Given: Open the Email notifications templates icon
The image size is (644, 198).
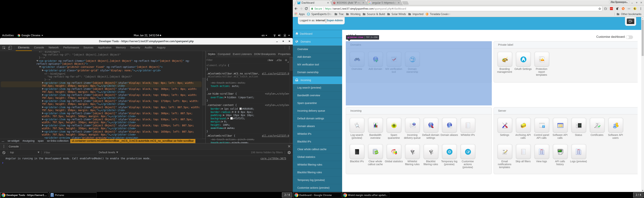Looking at the screenshot, I should coord(505,152).
